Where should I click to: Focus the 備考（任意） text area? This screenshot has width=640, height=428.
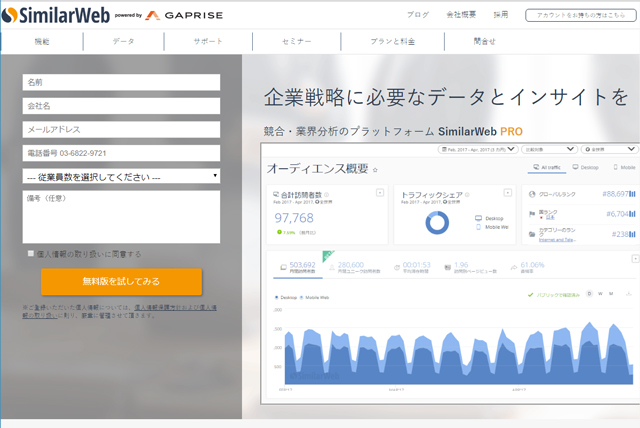pyautogui.click(x=121, y=217)
